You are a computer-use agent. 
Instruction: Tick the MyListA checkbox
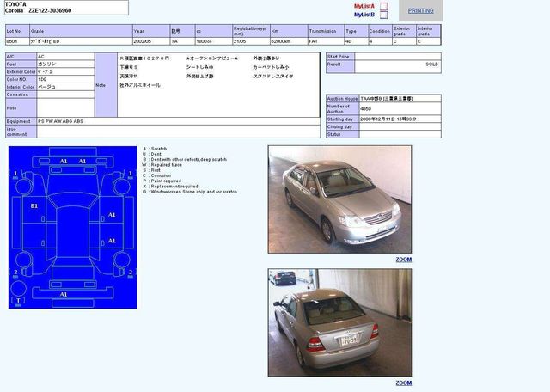point(384,6)
